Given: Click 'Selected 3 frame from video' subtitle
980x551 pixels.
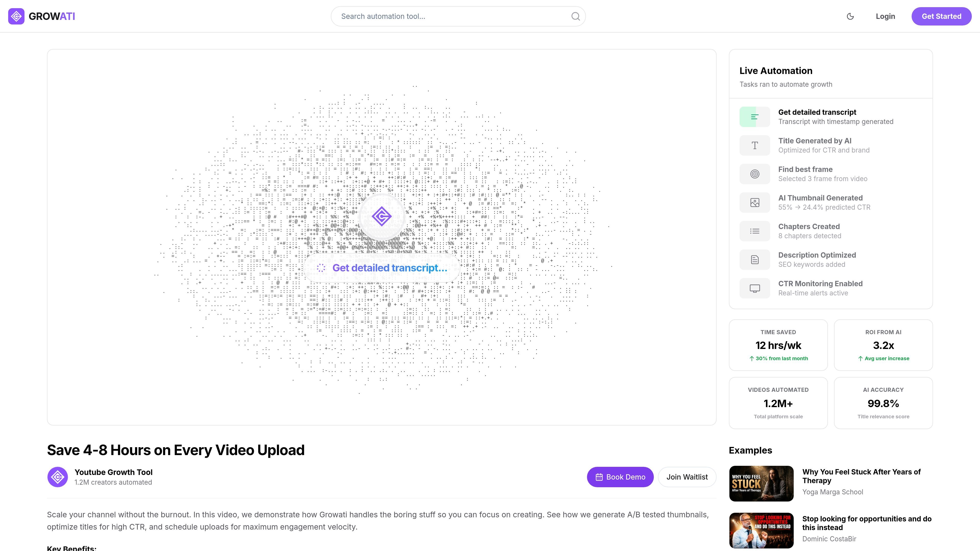Looking at the screenshot, I should [x=823, y=179].
